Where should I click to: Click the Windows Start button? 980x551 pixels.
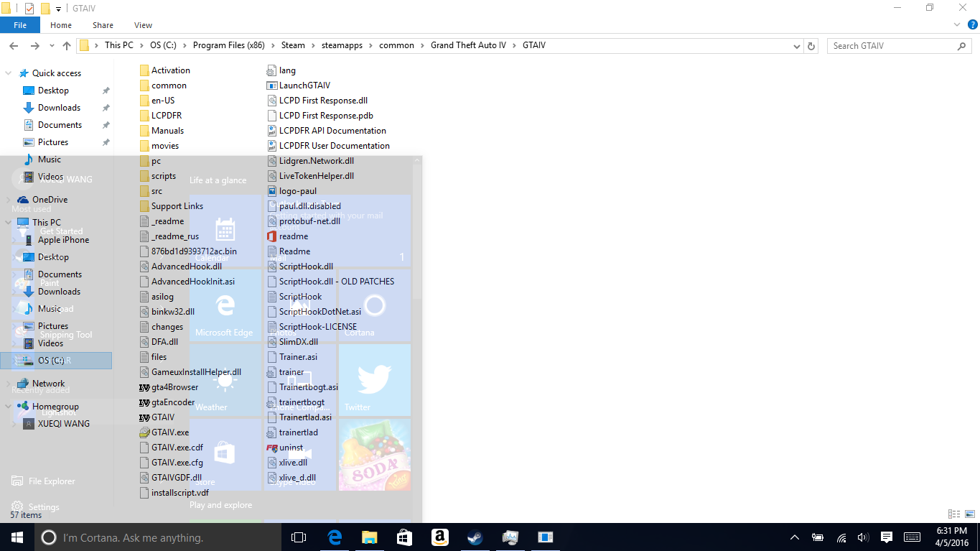[17, 537]
